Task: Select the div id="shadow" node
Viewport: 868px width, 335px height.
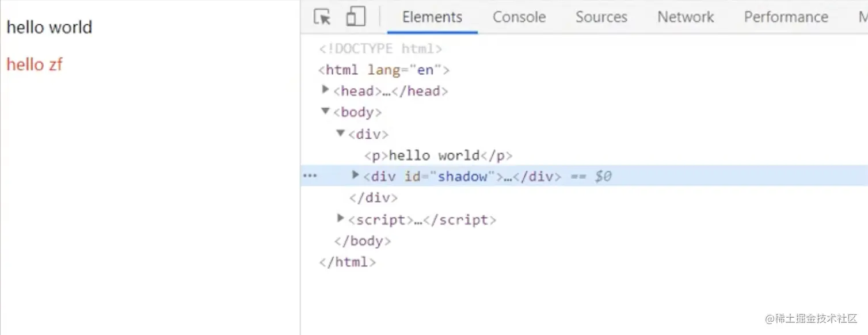Action: (462, 176)
